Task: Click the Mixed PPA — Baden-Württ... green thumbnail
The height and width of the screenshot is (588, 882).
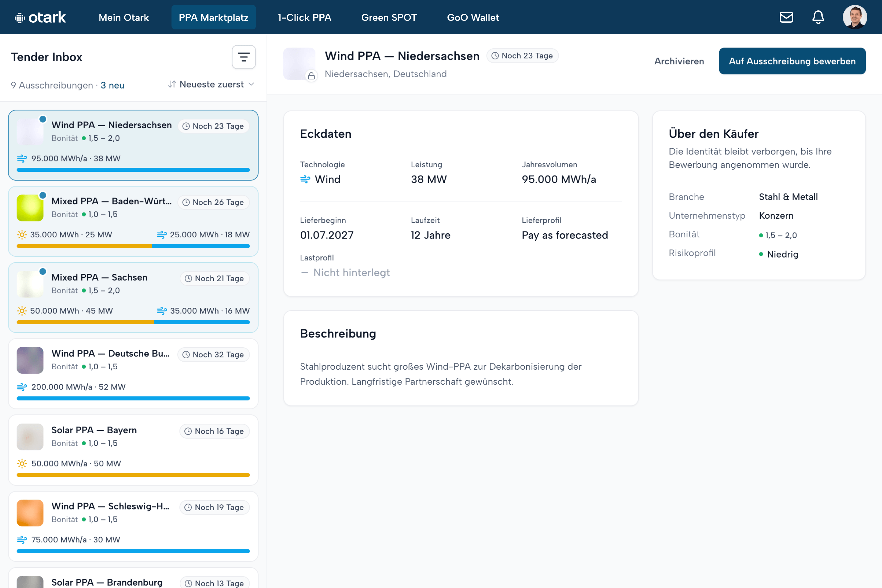Action: click(30, 208)
